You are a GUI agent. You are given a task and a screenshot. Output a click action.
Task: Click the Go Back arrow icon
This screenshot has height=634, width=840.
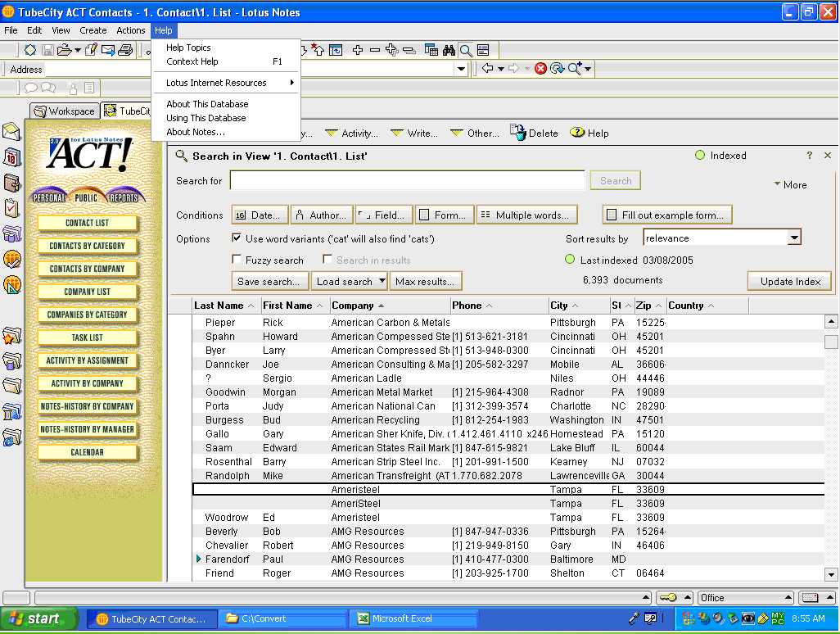tap(487, 68)
